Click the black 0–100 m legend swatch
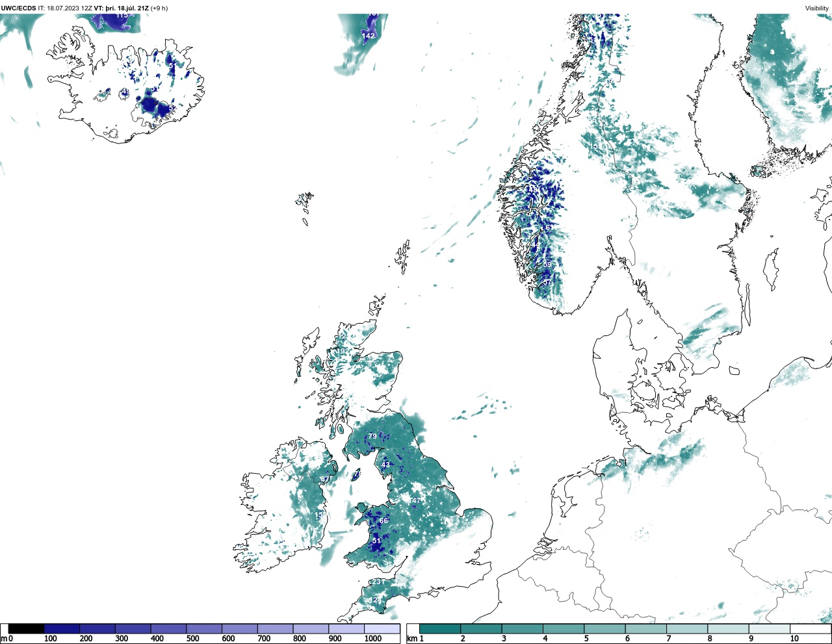832x644 pixels. pyautogui.click(x=27, y=628)
